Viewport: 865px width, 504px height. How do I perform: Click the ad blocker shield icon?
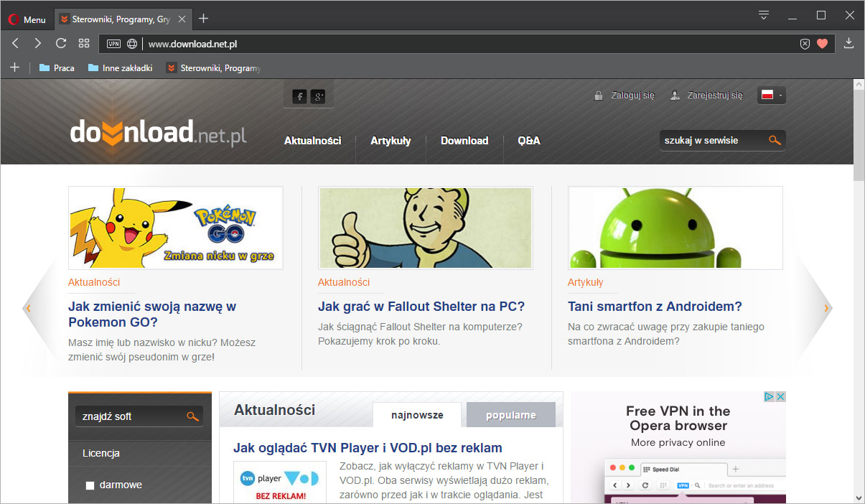coord(805,44)
